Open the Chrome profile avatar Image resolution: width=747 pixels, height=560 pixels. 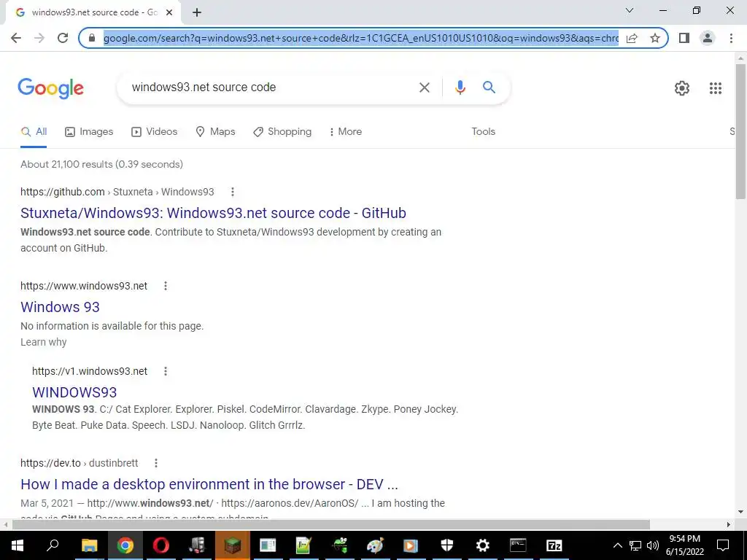pyautogui.click(x=708, y=38)
